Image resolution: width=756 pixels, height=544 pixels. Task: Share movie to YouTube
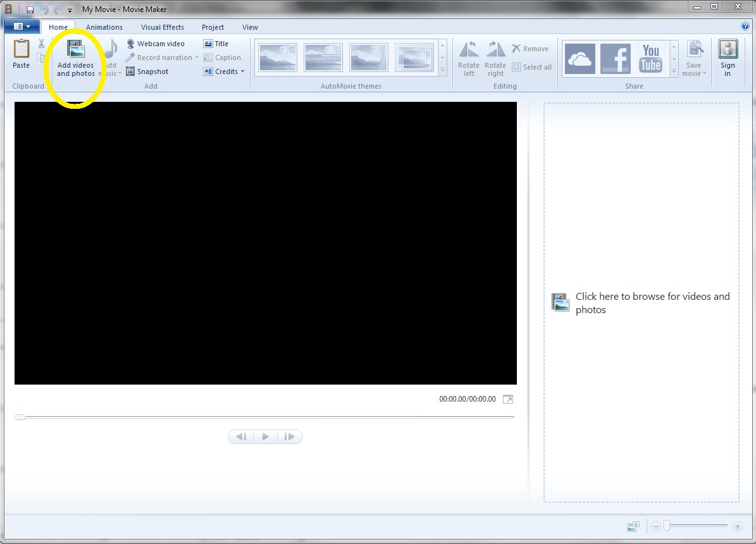click(650, 59)
